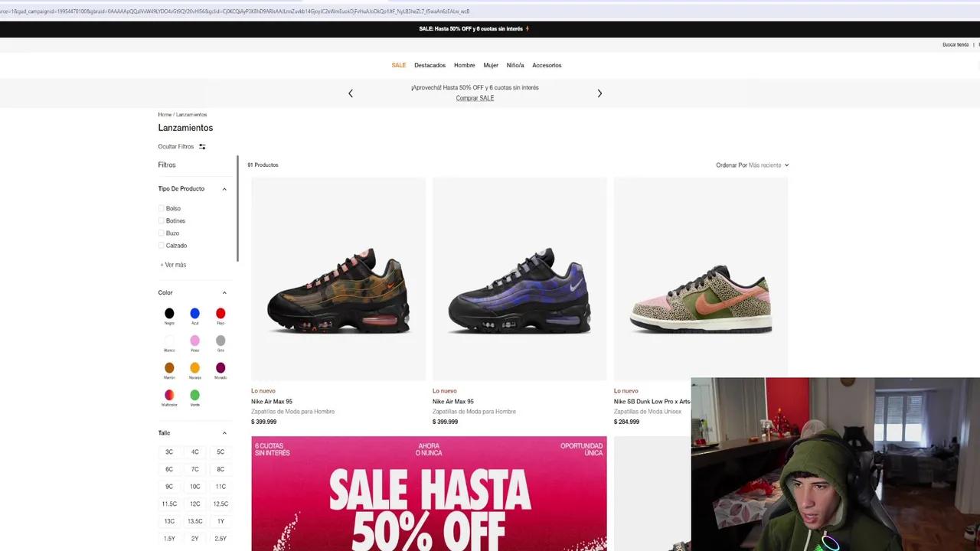
Task: Select the Multicolor color swatch
Action: coord(169,395)
